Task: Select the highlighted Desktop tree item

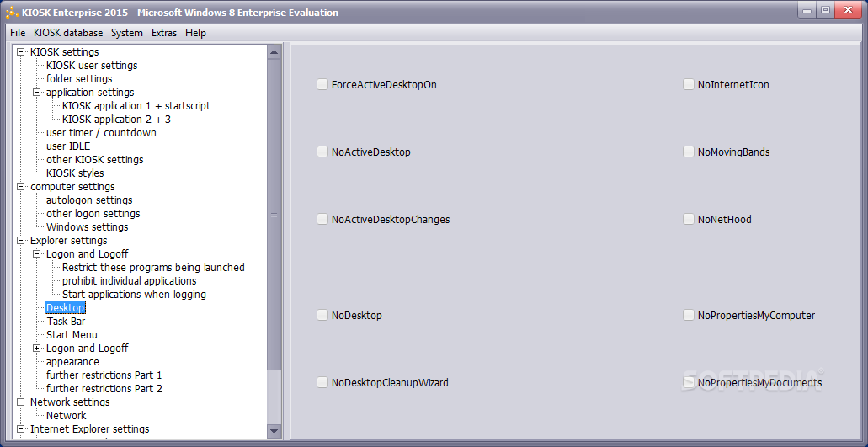Action: (66, 307)
